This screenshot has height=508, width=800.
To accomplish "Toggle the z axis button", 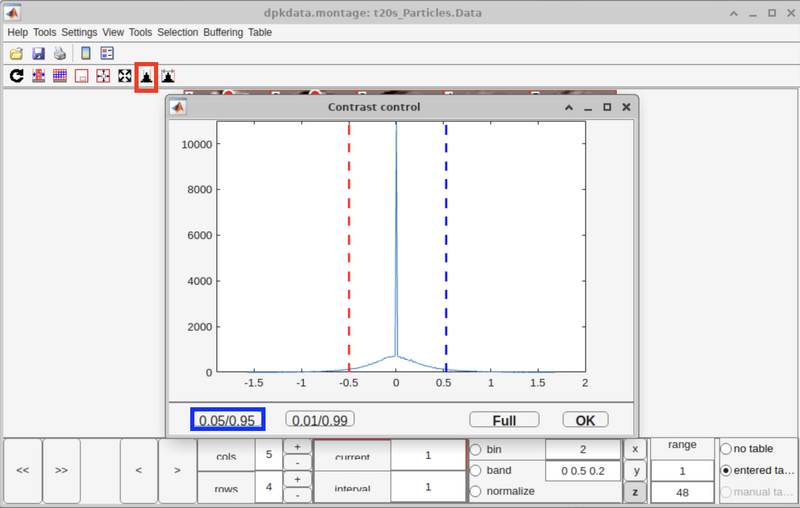I will pyautogui.click(x=635, y=491).
